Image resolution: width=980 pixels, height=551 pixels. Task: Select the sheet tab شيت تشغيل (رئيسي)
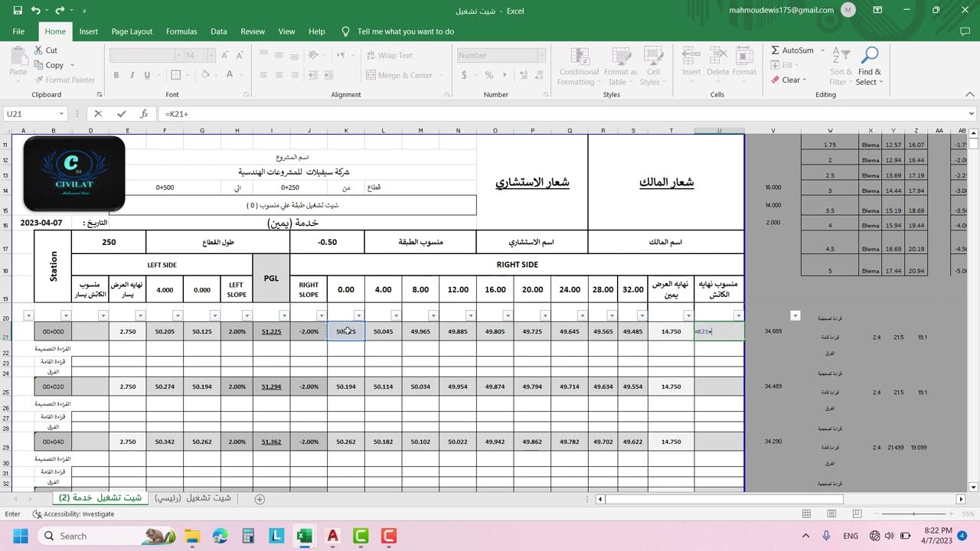coord(193,498)
